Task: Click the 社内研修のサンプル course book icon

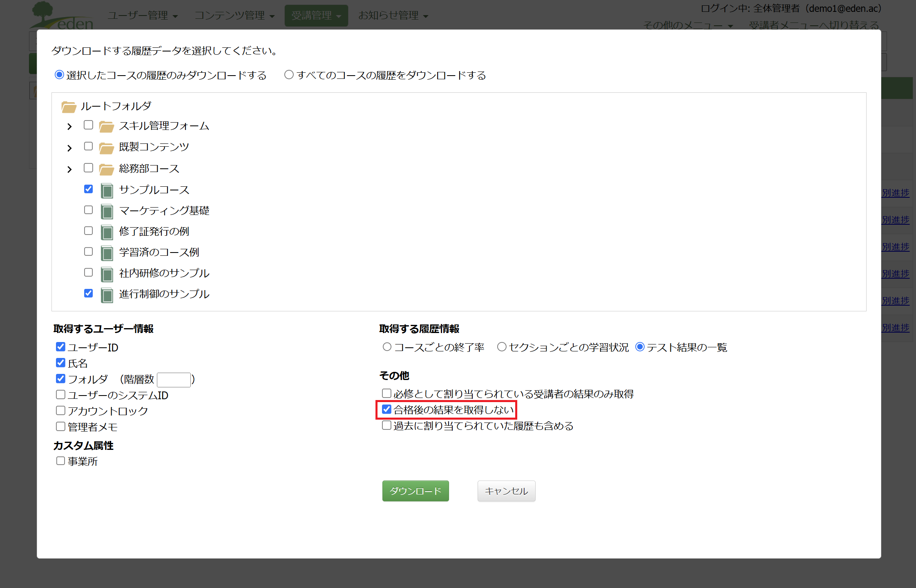Action: pos(107,274)
